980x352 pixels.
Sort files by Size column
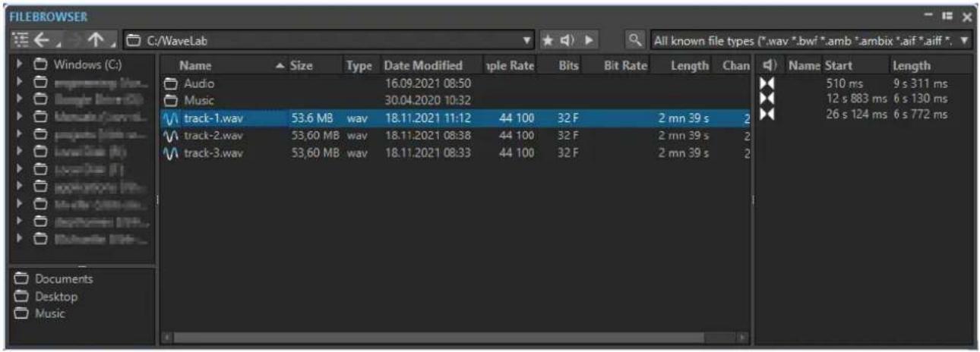301,66
